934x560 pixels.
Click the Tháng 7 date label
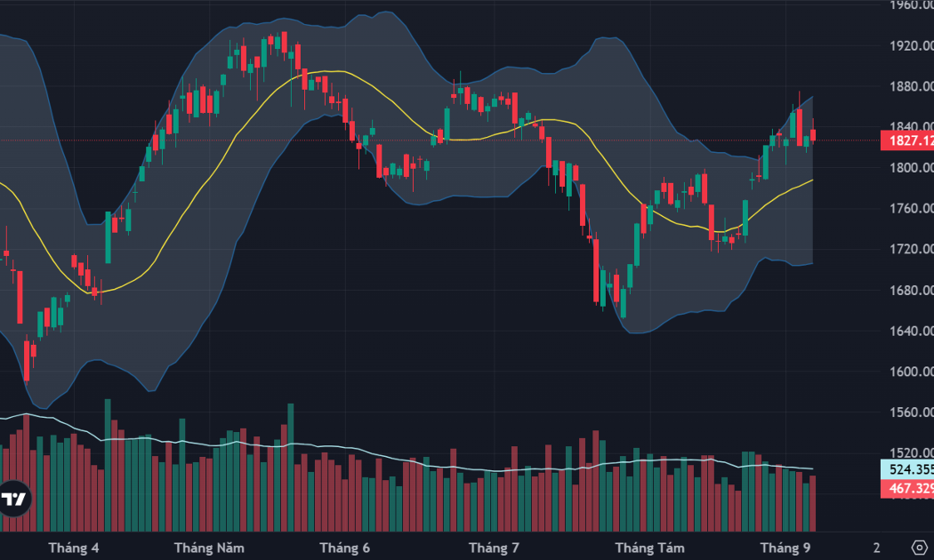tap(494, 548)
